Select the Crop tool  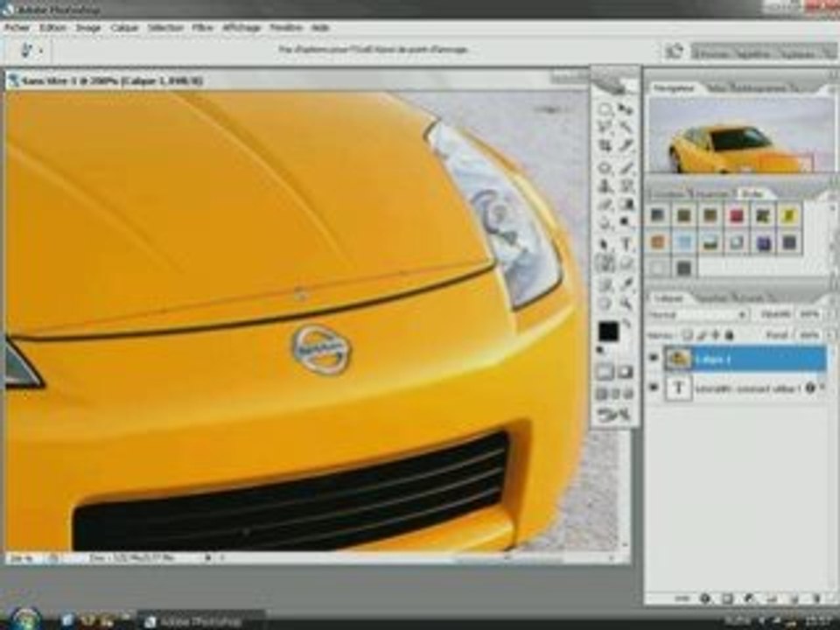605,146
